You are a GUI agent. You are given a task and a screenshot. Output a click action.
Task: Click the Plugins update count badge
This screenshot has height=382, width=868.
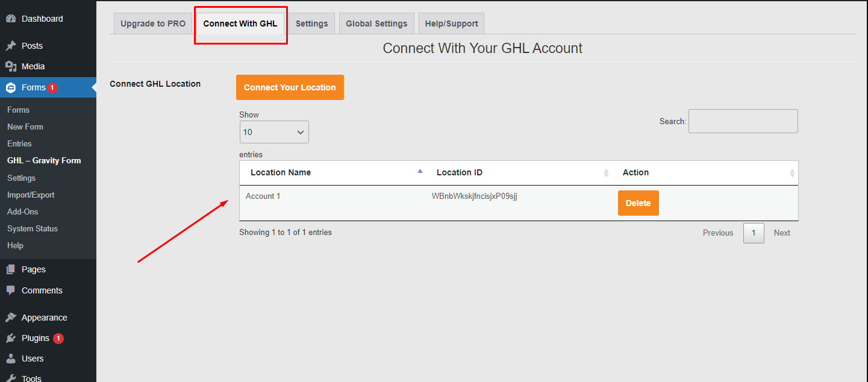pos(58,338)
